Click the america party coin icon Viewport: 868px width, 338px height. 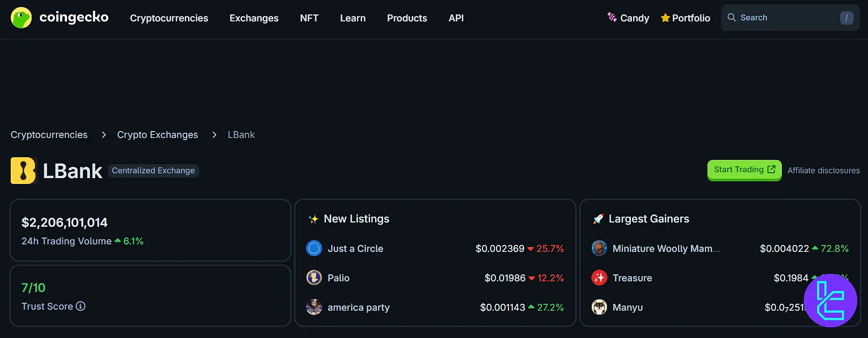(314, 308)
